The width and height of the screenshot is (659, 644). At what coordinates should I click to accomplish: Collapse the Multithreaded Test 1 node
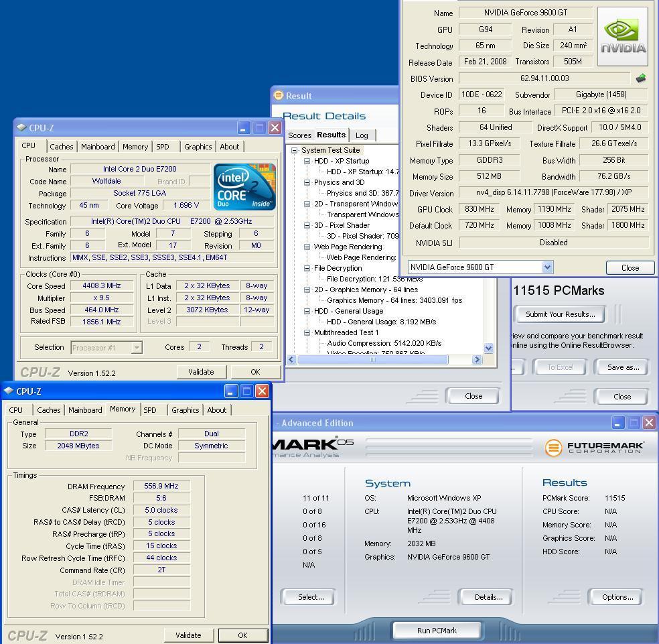point(307,333)
